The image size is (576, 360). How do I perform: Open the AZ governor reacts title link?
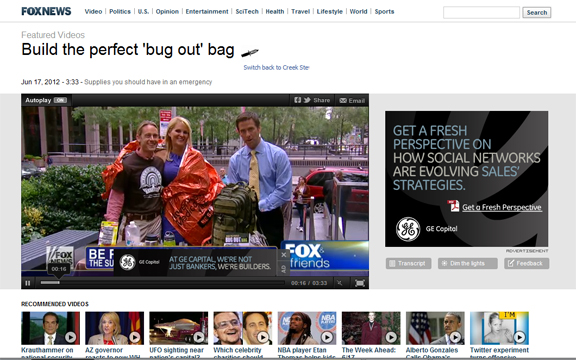[113, 353]
